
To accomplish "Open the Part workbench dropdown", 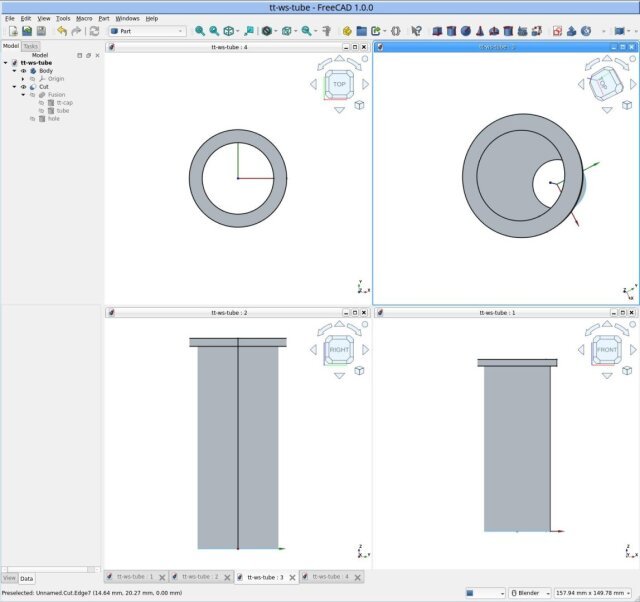I will click(x=146, y=31).
